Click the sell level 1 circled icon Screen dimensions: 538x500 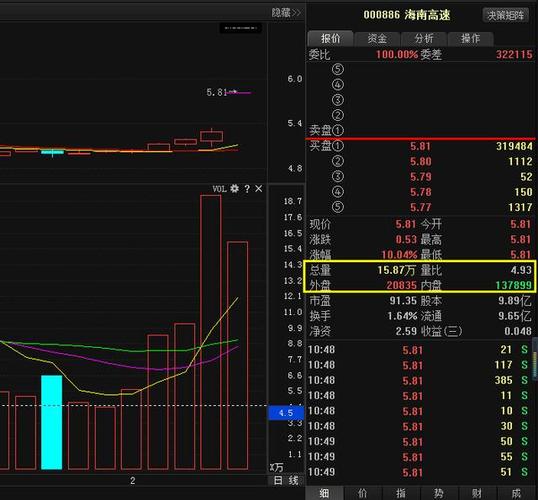tap(338, 130)
